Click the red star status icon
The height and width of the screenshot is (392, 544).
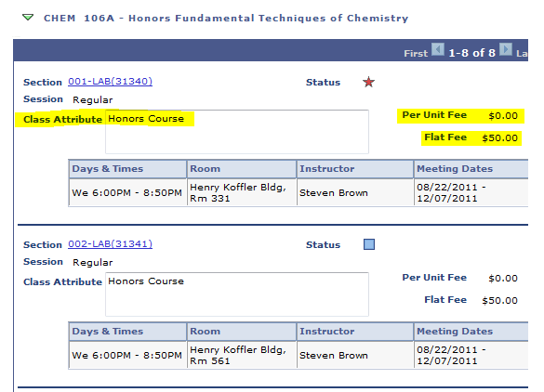click(x=368, y=82)
